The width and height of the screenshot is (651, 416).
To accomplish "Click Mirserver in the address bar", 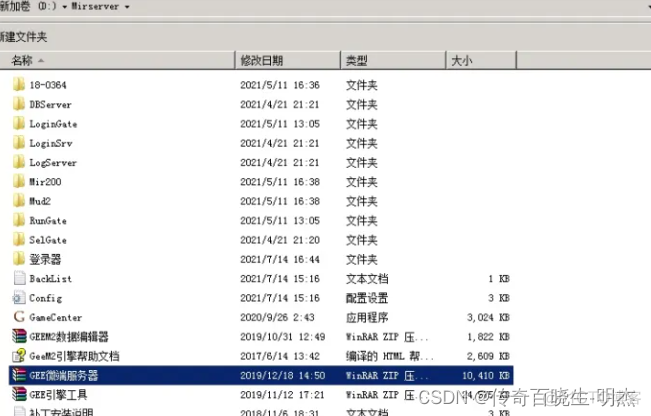I will [x=95, y=6].
